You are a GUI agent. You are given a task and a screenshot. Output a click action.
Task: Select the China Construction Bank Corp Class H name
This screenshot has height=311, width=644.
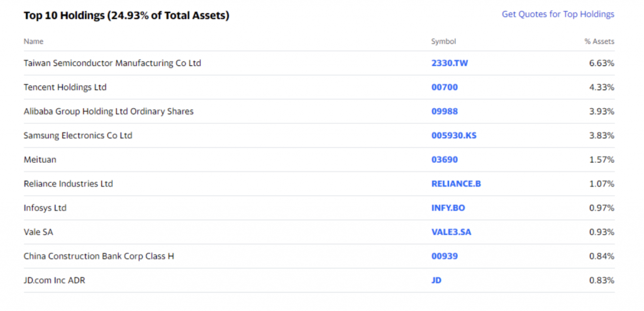(x=99, y=256)
